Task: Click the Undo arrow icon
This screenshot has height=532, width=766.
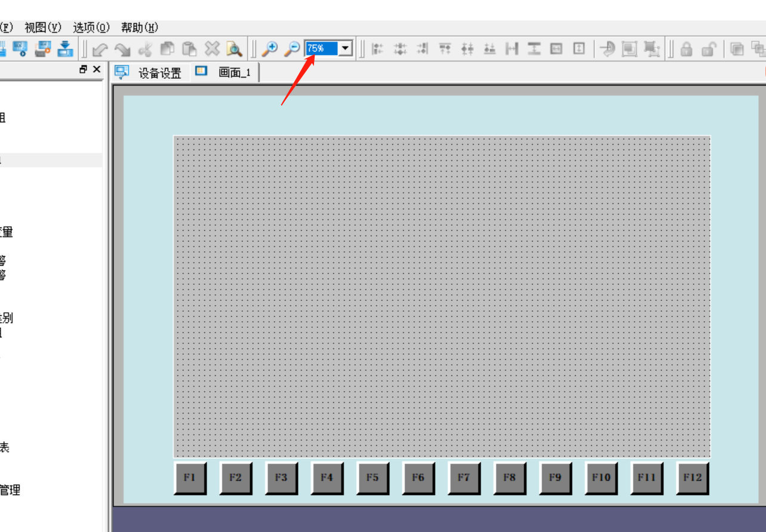Action: click(x=100, y=49)
